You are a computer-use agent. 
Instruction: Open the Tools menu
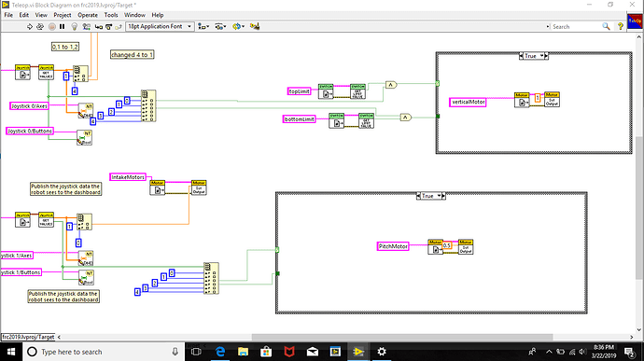[x=111, y=15]
